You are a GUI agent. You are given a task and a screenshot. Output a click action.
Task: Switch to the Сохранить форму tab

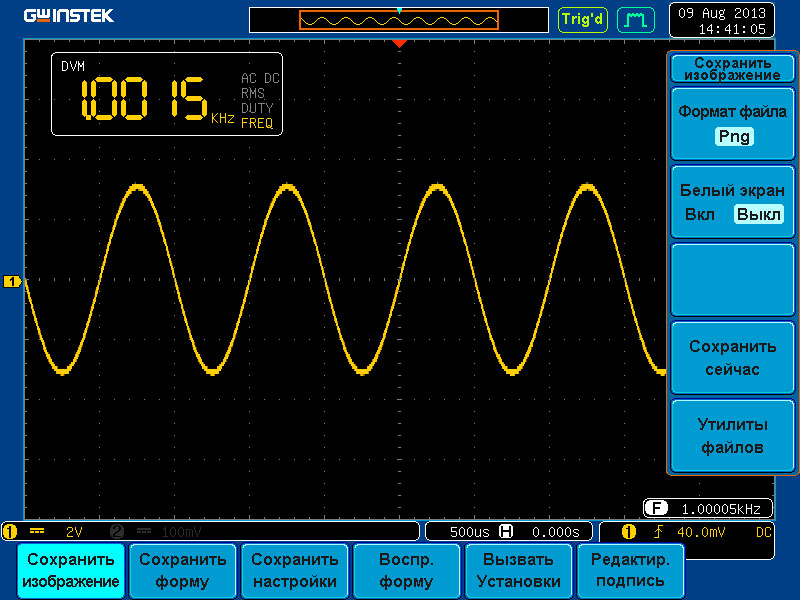click(x=183, y=570)
